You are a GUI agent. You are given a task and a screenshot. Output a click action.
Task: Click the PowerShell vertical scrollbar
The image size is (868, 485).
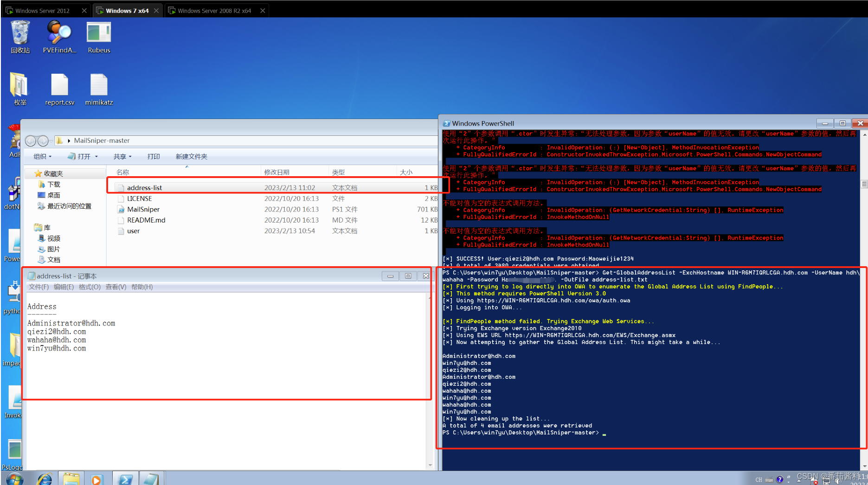pyautogui.click(x=864, y=300)
